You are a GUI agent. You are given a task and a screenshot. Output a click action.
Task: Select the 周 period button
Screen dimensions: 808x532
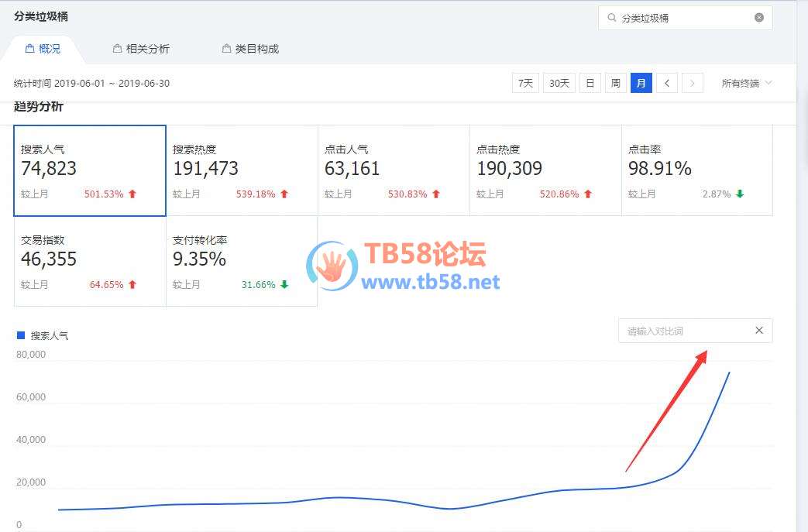tap(615, 83)
